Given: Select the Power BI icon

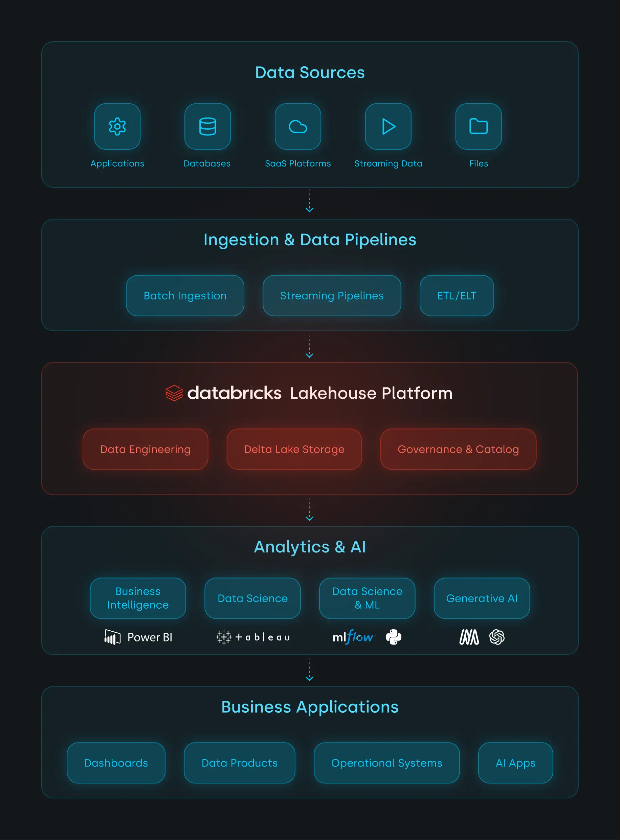Looking at the screenshot, I should [x=111, y=637].
